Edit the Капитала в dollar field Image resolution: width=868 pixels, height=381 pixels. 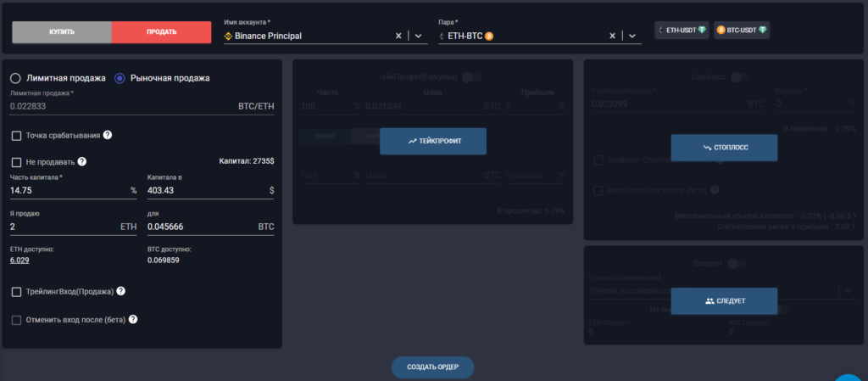(211, 190)
